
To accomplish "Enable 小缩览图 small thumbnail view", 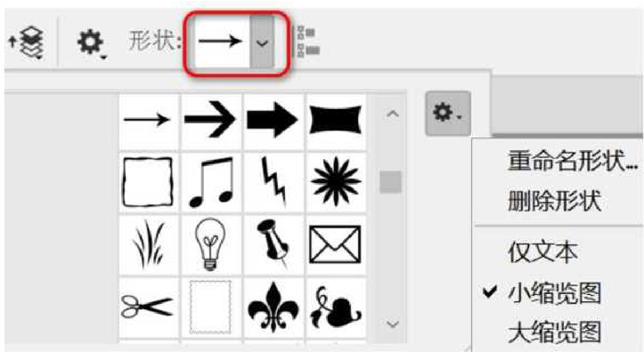I will click(554, 294).
